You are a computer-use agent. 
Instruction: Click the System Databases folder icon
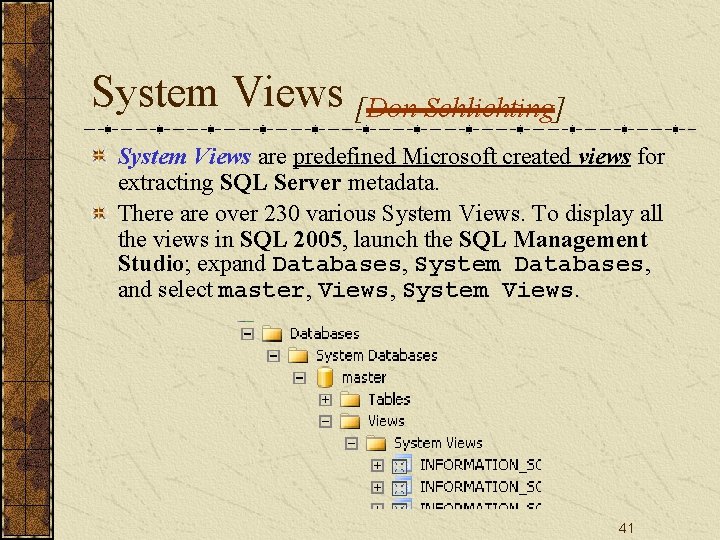298,355
